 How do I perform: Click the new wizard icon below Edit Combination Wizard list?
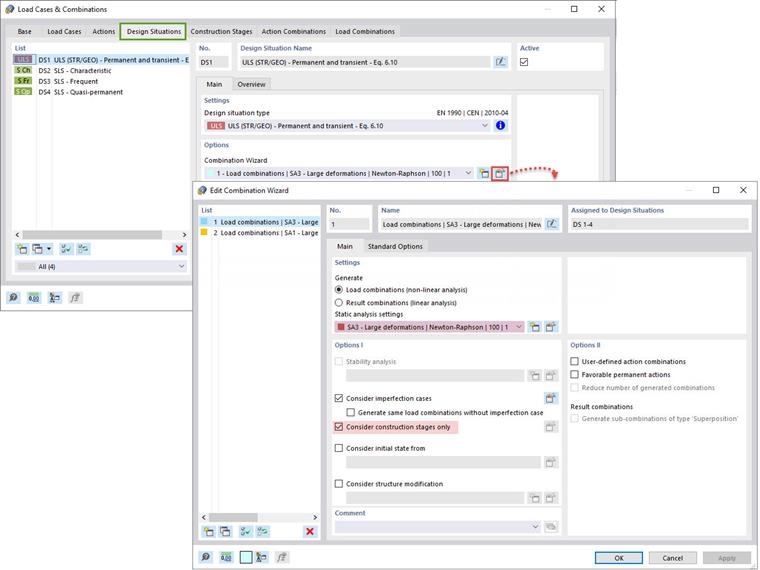(x=208, y=532)
